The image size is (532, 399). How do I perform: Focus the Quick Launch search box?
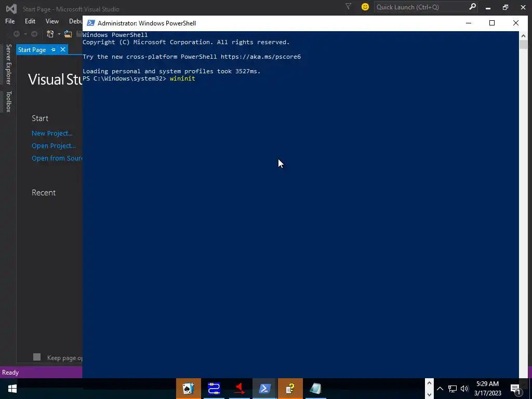(421, 7)
